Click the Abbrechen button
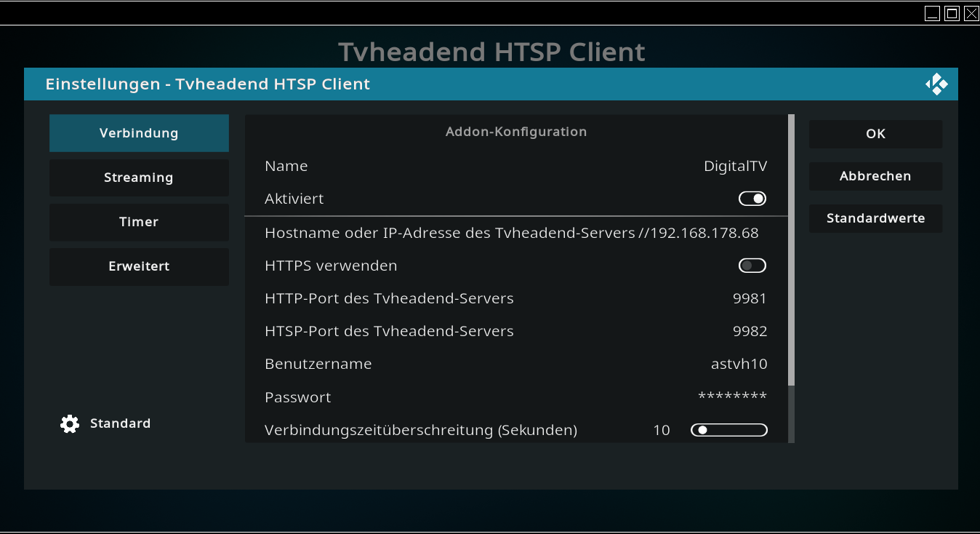Screen dimensions: 980x534 [875, 176]
